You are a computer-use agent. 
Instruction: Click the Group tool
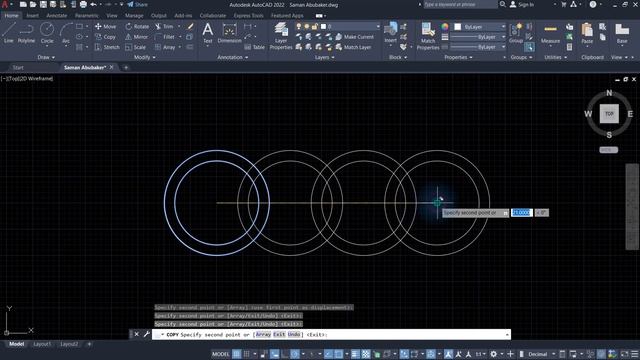tap(516, 33)
